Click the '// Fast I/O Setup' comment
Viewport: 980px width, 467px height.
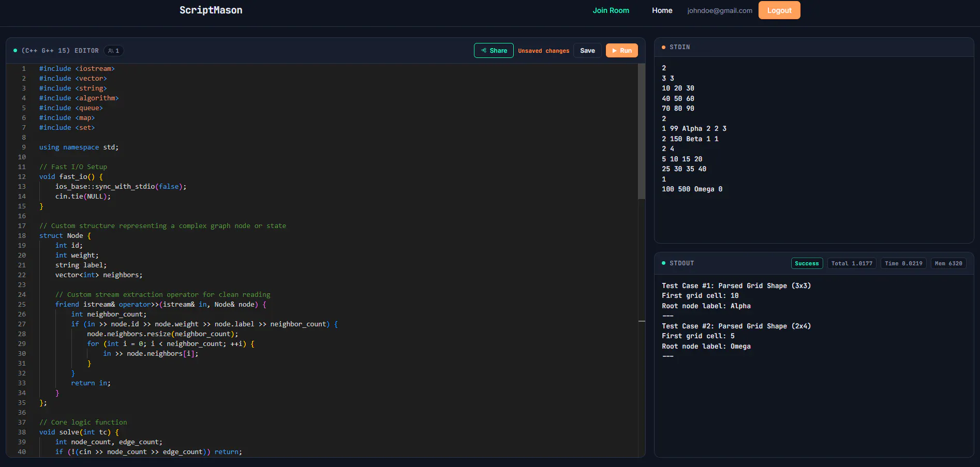pos(73,167)
